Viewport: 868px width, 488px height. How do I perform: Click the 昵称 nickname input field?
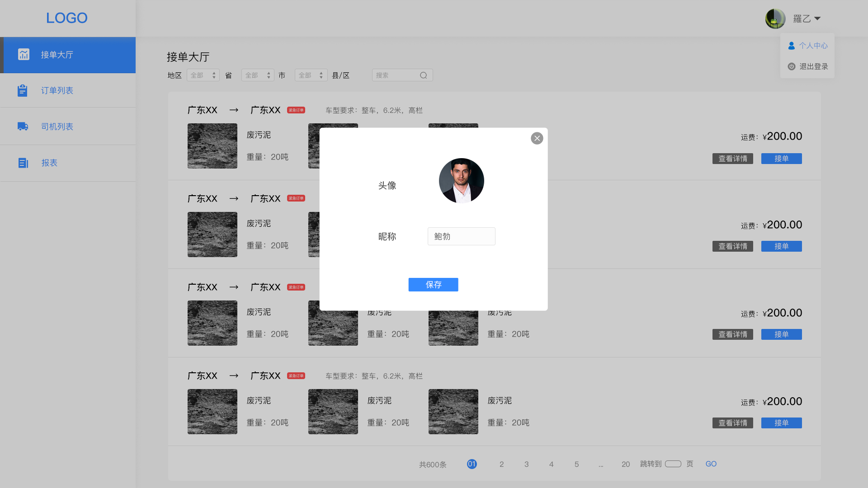(461, 236)
